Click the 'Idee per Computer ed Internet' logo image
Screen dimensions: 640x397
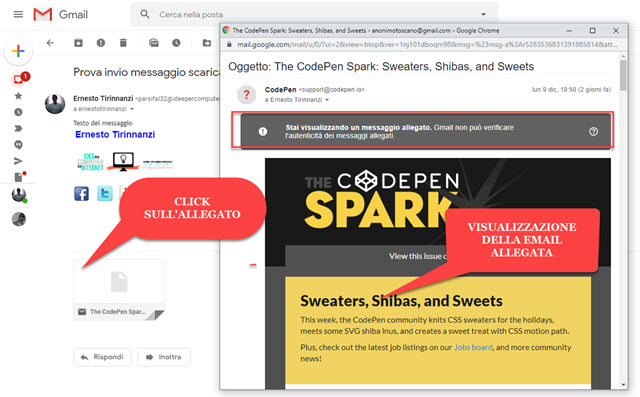[125, 162]
